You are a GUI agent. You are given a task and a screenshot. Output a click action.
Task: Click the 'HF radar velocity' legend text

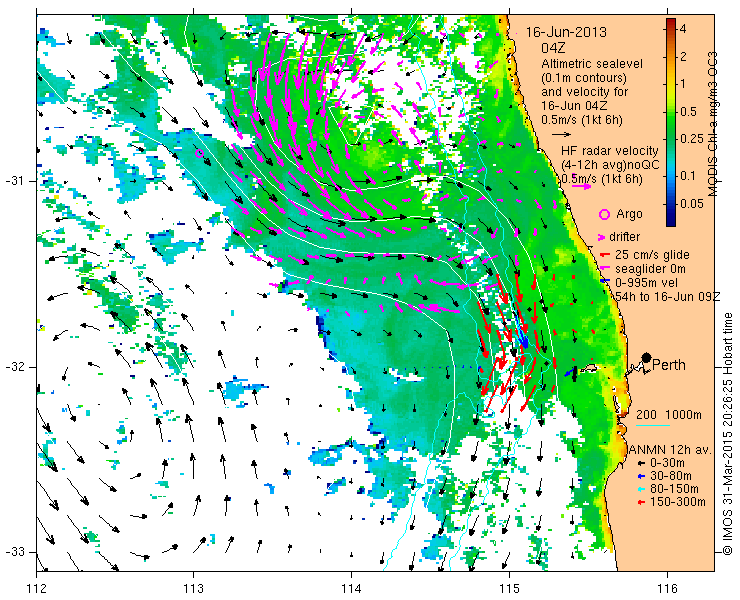click(610, 151)
